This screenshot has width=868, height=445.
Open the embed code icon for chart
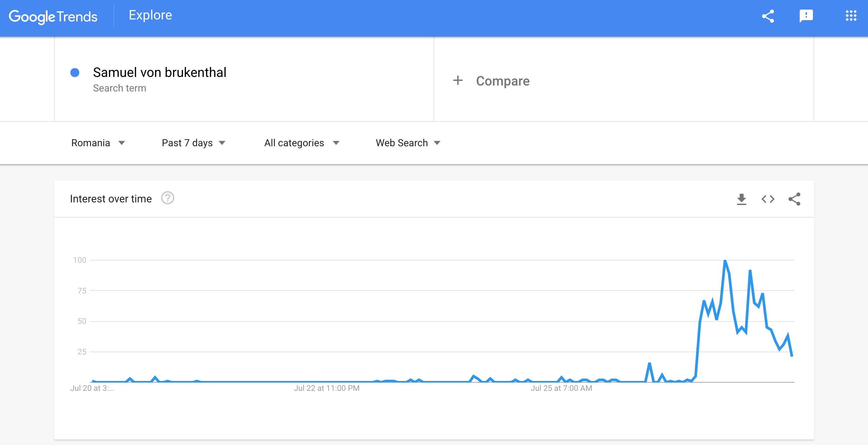click(x=768, y=199)
